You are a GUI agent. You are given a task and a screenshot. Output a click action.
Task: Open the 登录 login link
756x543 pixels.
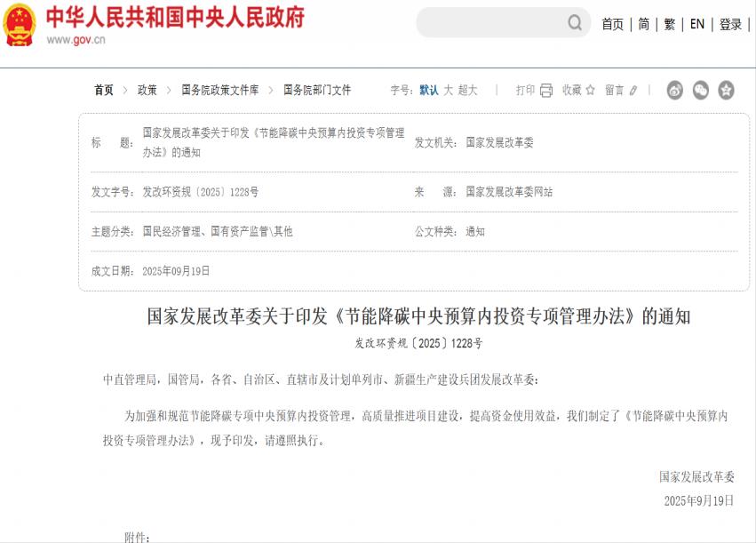point(730,24)
